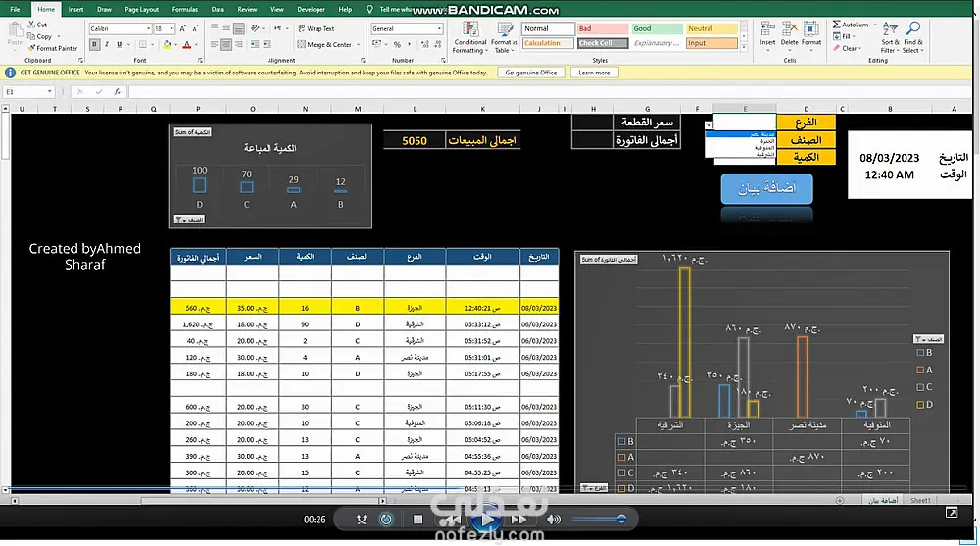Image resolution: width=980 pixels, height=546 pixels.
Task: Click the player Play button
Action: point(486,520)
